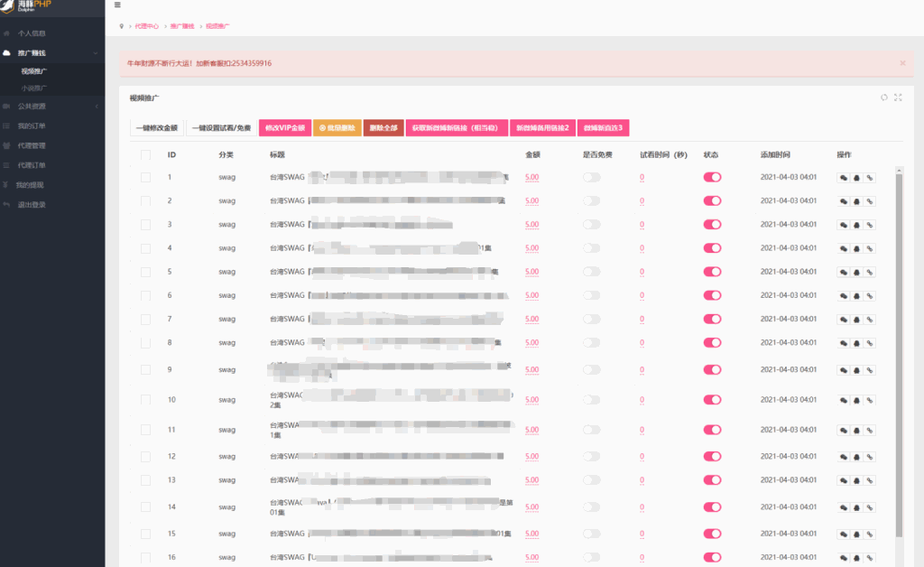Toggle the 是否免费 switch for row 2
The width and height of the screenshot is (924, 567).
[591, 201]
